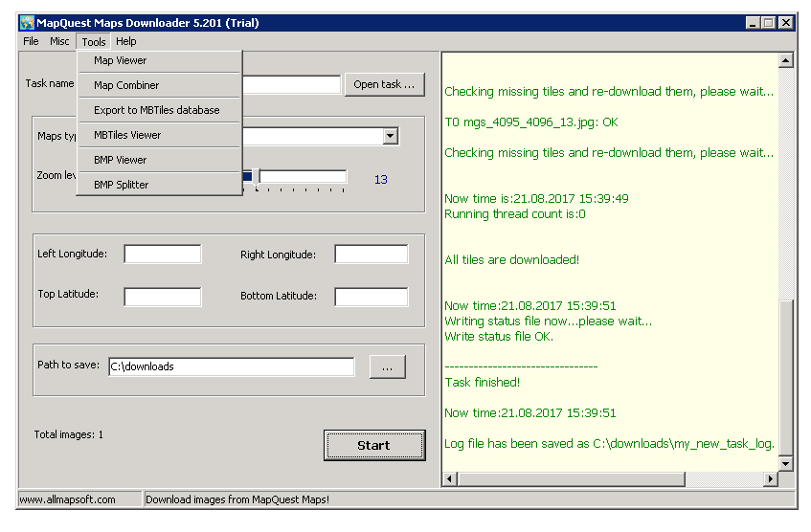
Task: Launch BMP Viewer from Tools menu
Action: (x=159, y=160)
